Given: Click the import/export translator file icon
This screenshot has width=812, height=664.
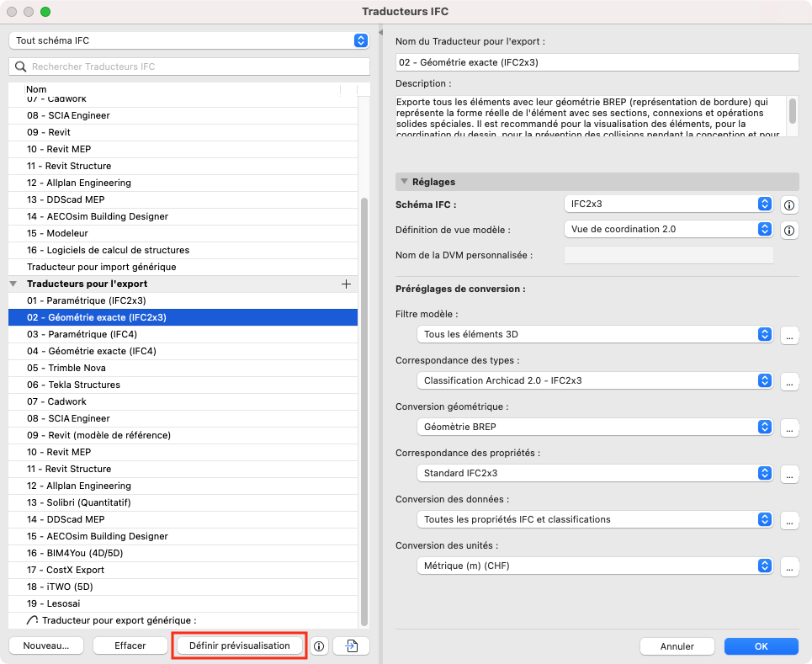Looking at the screenshot, I should (351, 645).
